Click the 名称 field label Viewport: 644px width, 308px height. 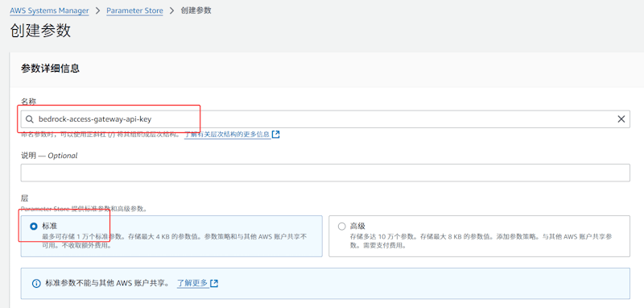pos(29,101)
